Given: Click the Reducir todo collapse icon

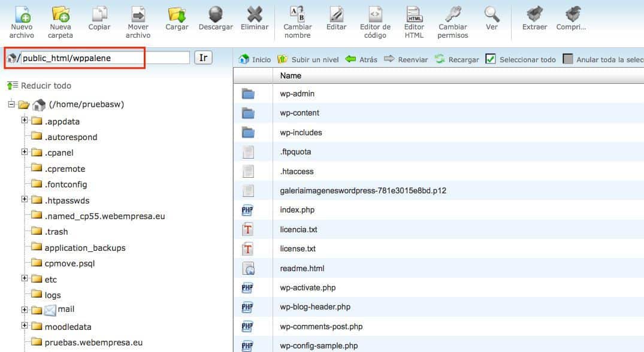Looking at the screenshot, I should click(x=13, y=86).
